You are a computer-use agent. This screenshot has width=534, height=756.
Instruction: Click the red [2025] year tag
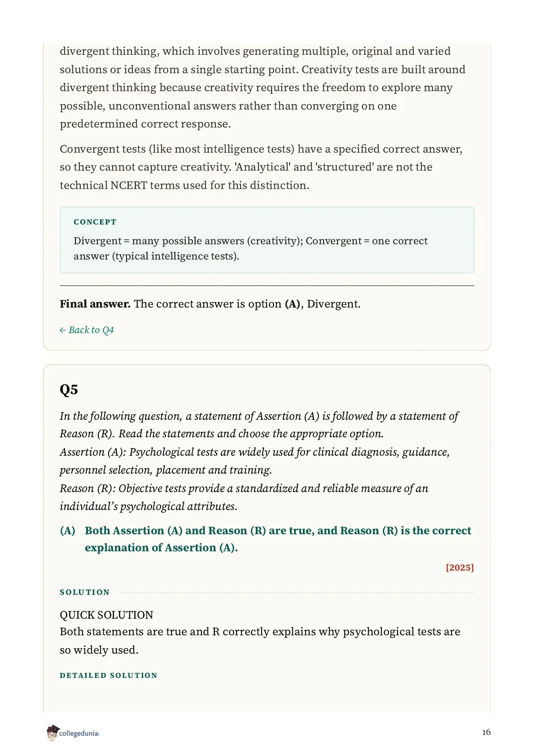(460, 567)
